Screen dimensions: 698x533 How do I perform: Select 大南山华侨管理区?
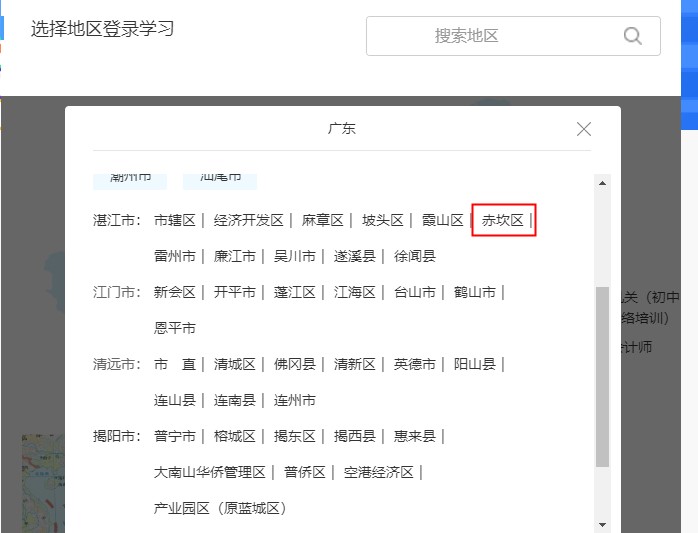pyautogui.click(x=210, y=472)
